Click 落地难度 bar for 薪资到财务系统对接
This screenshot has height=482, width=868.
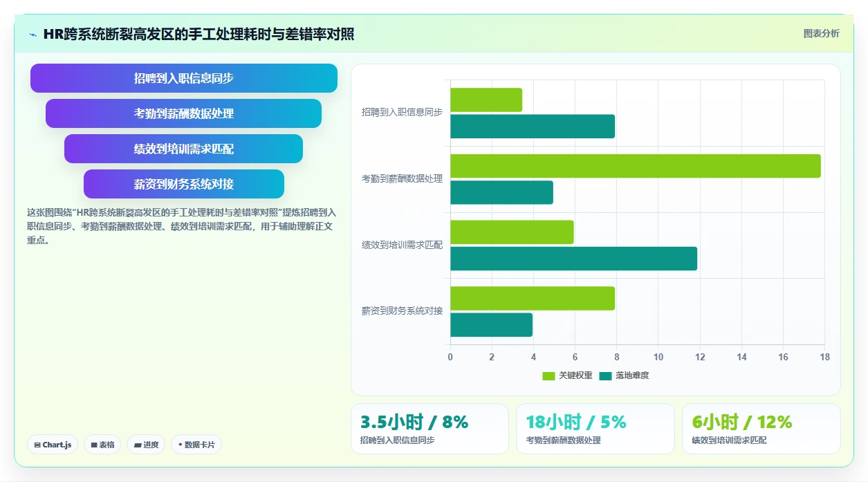(492, 325)
